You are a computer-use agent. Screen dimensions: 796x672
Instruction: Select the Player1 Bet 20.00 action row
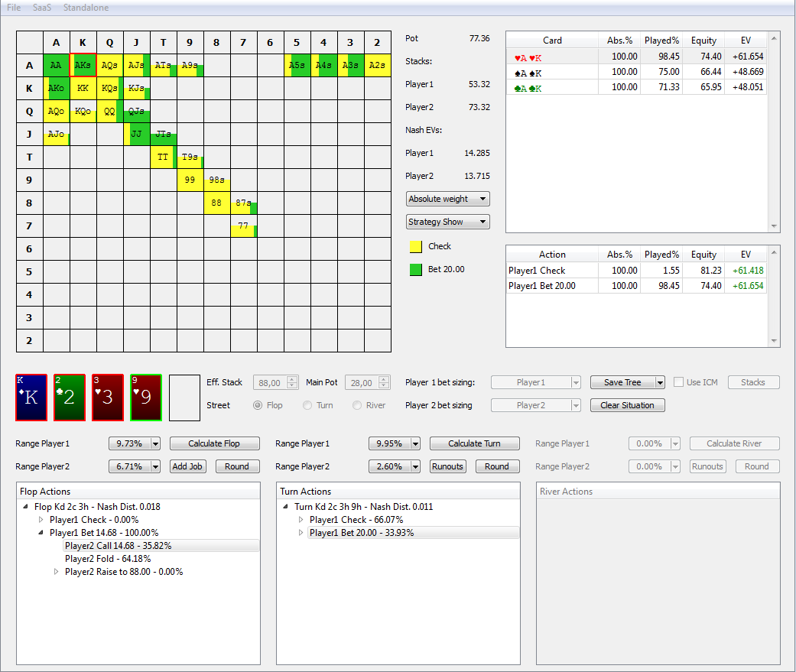coord(636,286)
